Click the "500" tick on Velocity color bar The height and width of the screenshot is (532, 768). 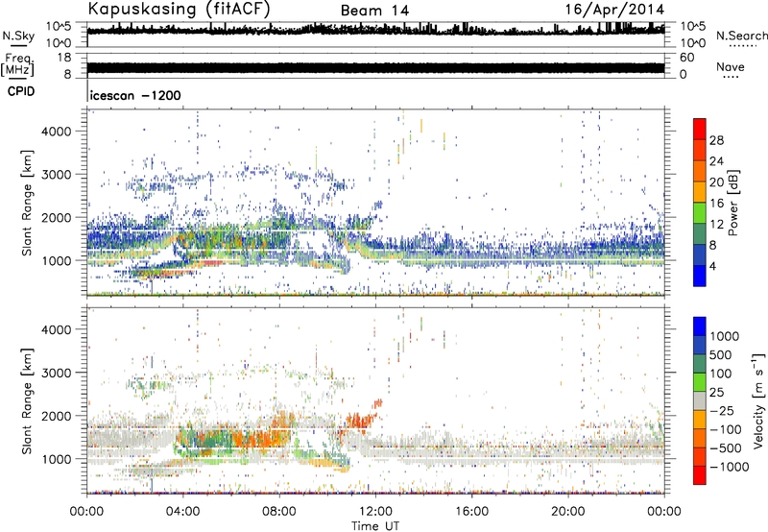point(723,354)
